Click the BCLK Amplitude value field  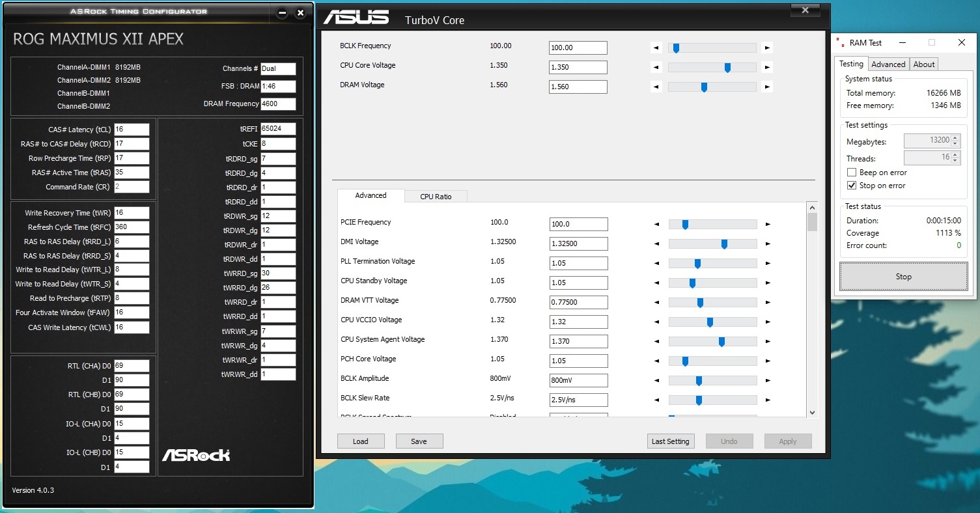coord(579,380)
